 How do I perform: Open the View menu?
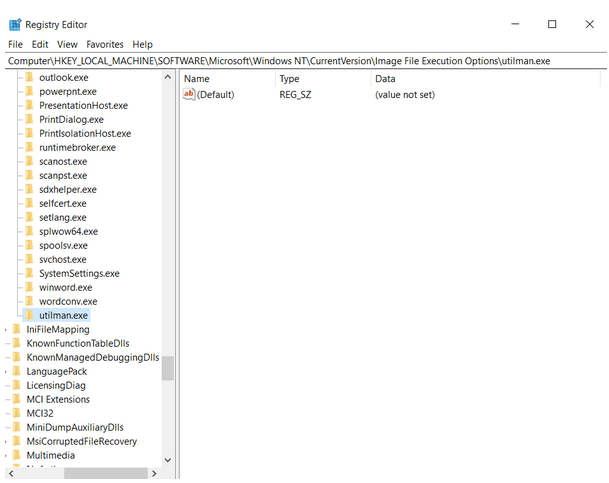(67, 44)
